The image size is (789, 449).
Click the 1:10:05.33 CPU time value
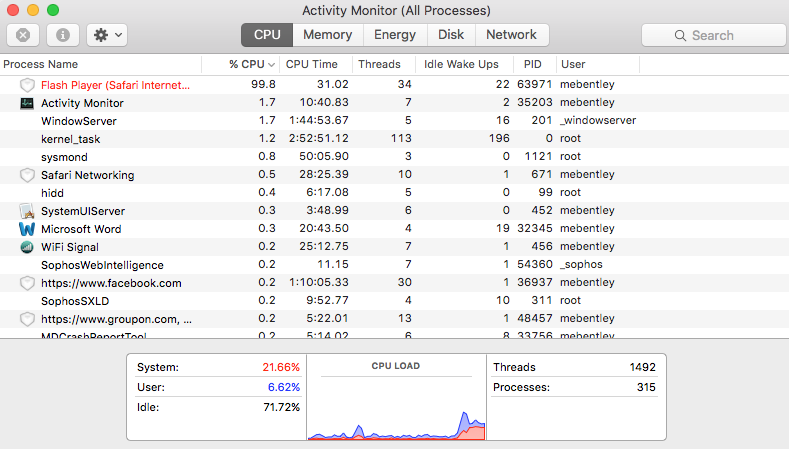pos(319,282)
